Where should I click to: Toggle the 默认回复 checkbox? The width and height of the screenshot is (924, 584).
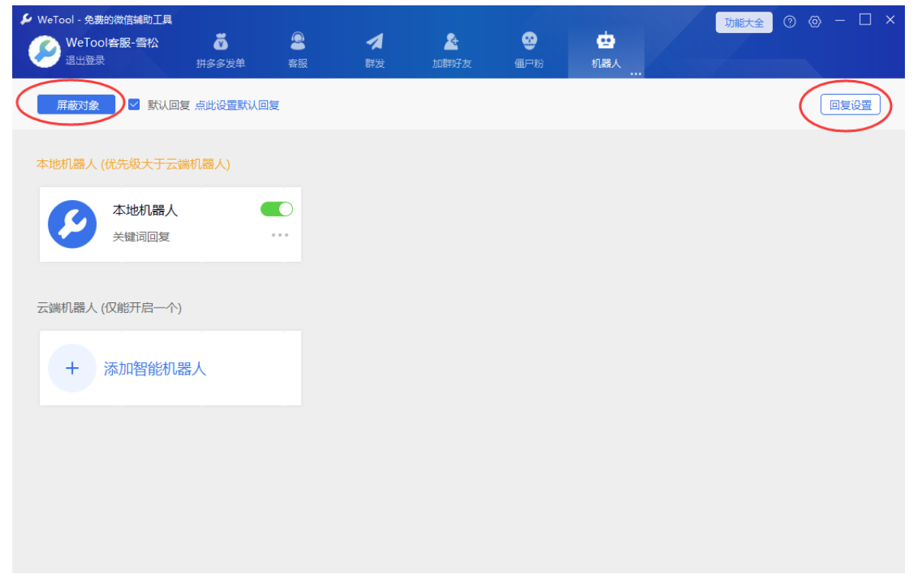tap(134, 105)
